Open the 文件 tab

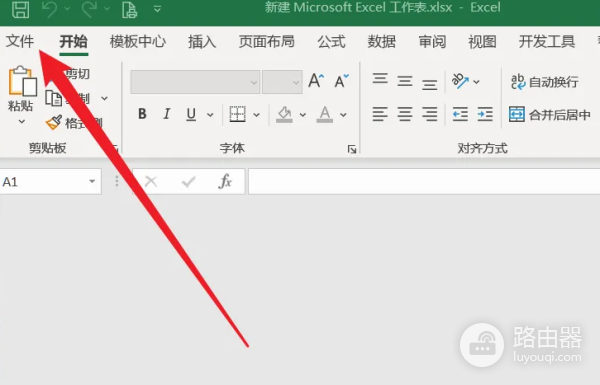(x=20, y=41)
